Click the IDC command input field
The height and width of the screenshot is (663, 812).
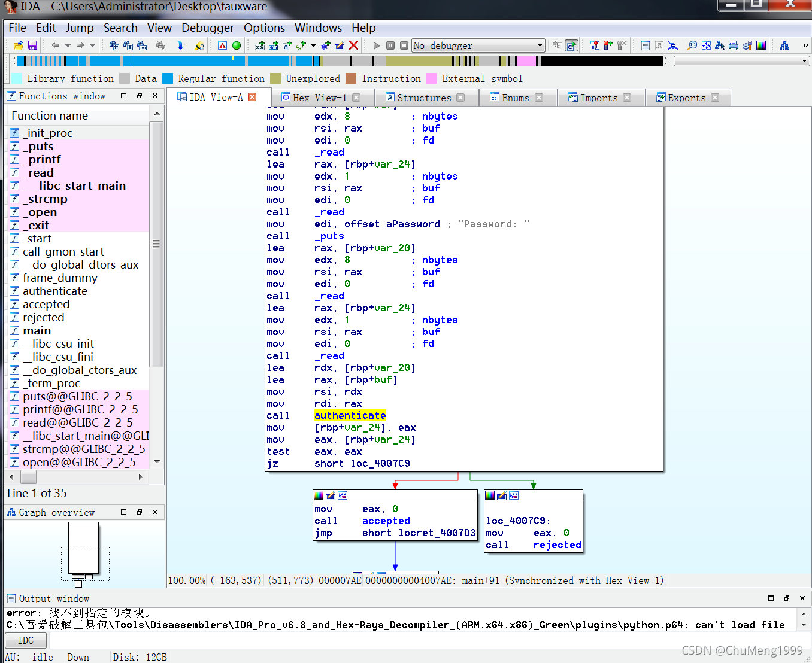(359, 640)
